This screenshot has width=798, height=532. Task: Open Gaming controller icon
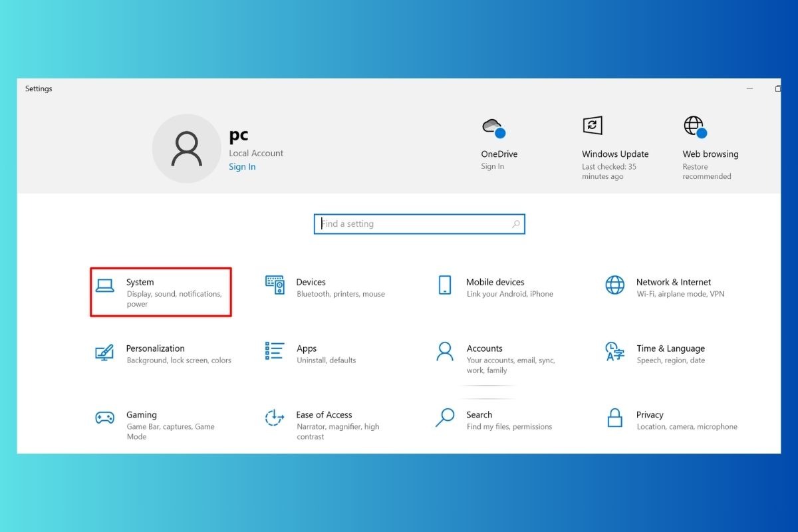pos(104,418)
